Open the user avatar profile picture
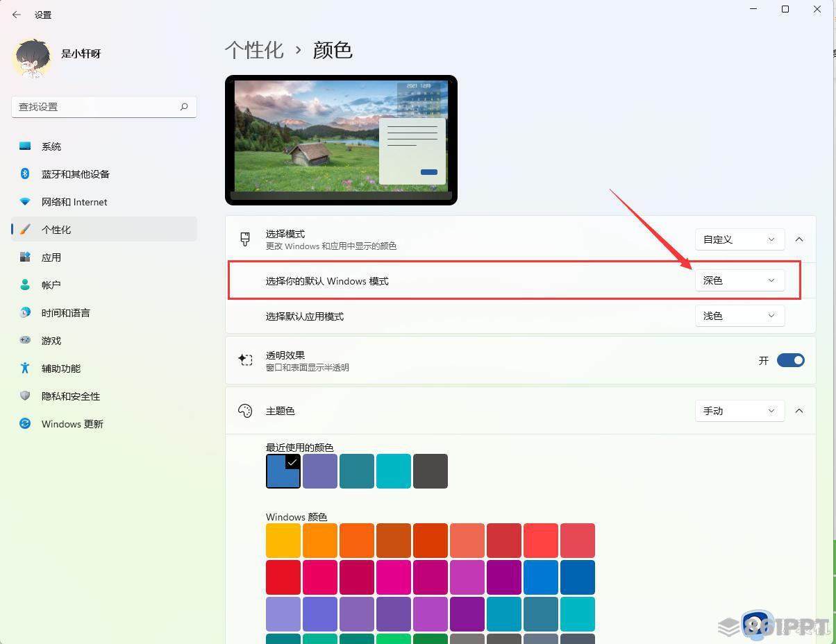Viewport: 836px width, 644px height. [32, 58]
